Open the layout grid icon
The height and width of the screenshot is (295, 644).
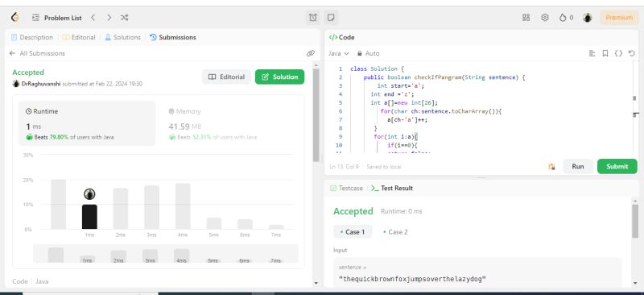pyautogui.click(x=526, y=17)
